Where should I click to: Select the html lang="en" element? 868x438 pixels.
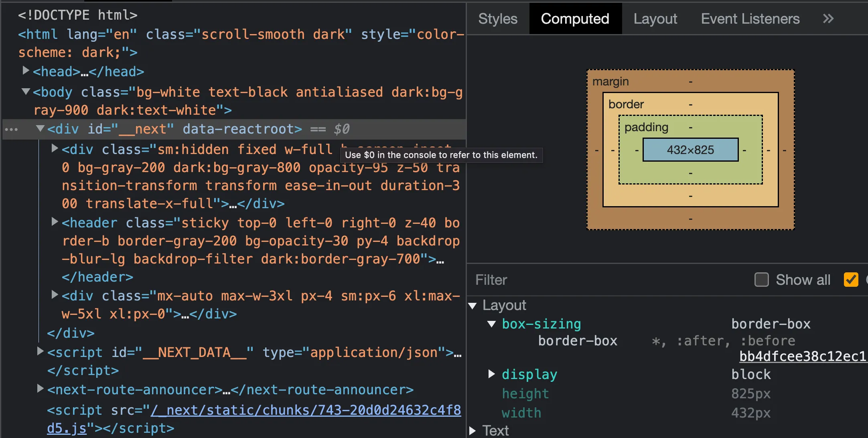click(241, 43)
